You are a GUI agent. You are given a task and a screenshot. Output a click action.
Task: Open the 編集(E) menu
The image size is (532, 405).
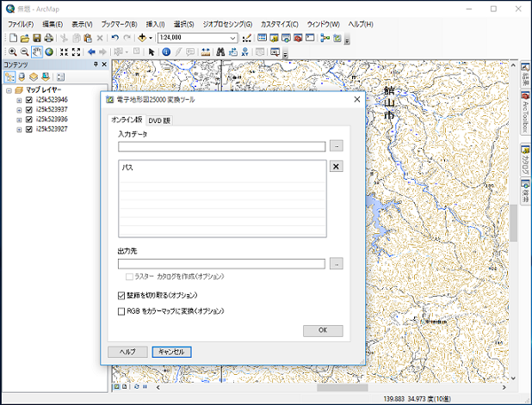pyautogui.click(x=53, y=24)
